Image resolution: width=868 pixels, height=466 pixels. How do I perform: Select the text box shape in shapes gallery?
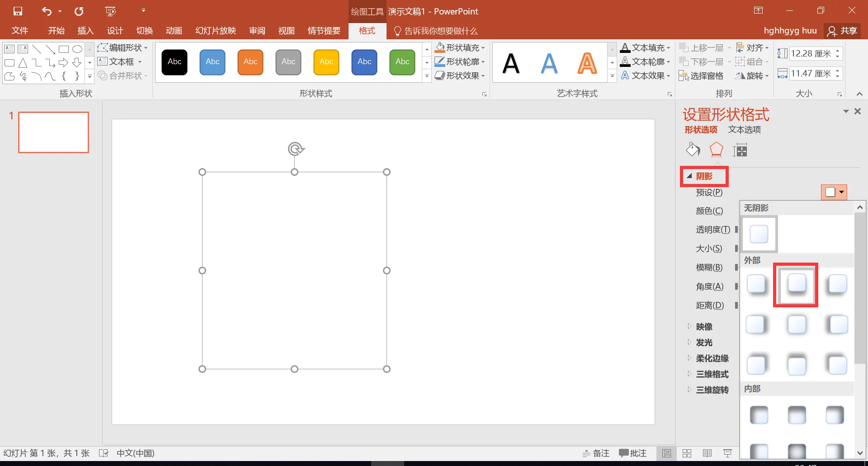click(9, 49)
